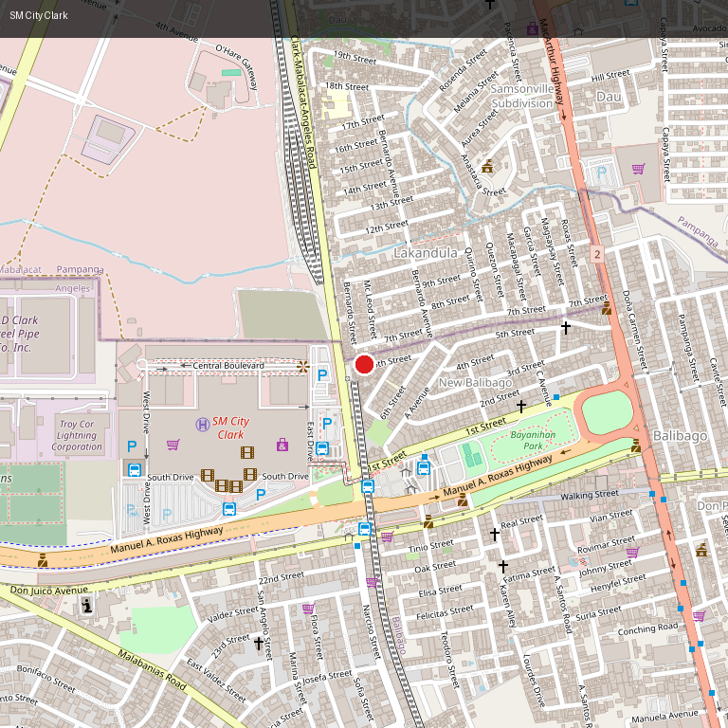
Task: Click the Johnny Street label
Action: pos(605,568)
